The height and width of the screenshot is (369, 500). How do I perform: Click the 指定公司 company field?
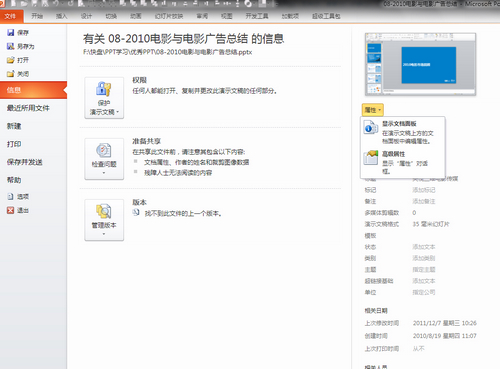pos(424,292)
